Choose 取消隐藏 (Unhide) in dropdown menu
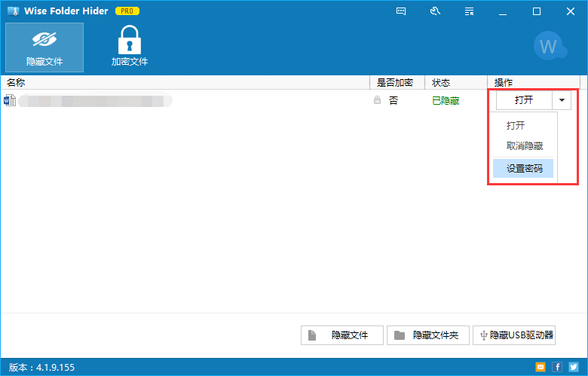Screen dimensions: 588x376 [x=524, y=146]
